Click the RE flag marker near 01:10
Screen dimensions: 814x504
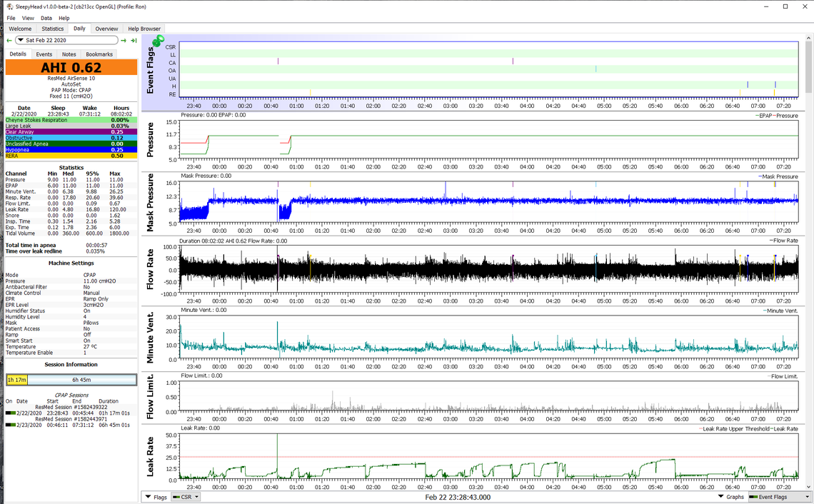click(x=311, y=93)
